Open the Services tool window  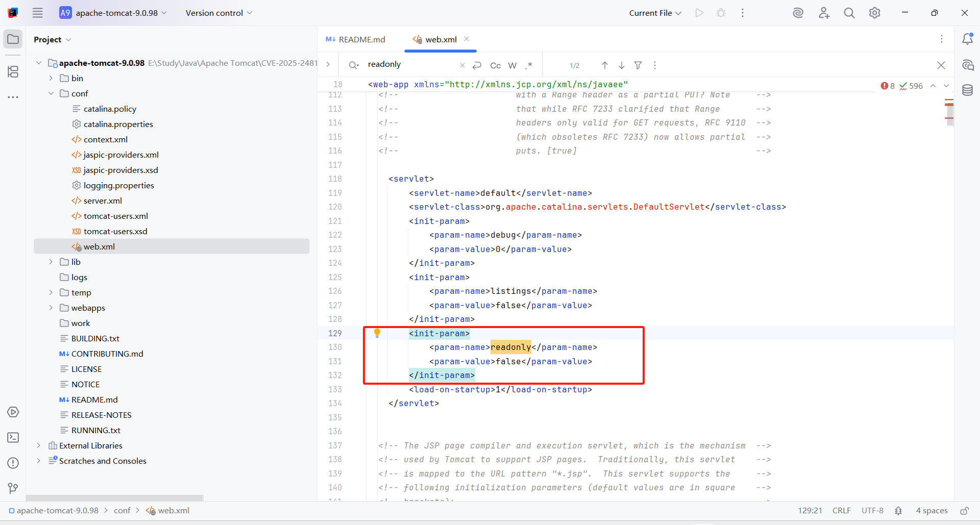point(13,412)
